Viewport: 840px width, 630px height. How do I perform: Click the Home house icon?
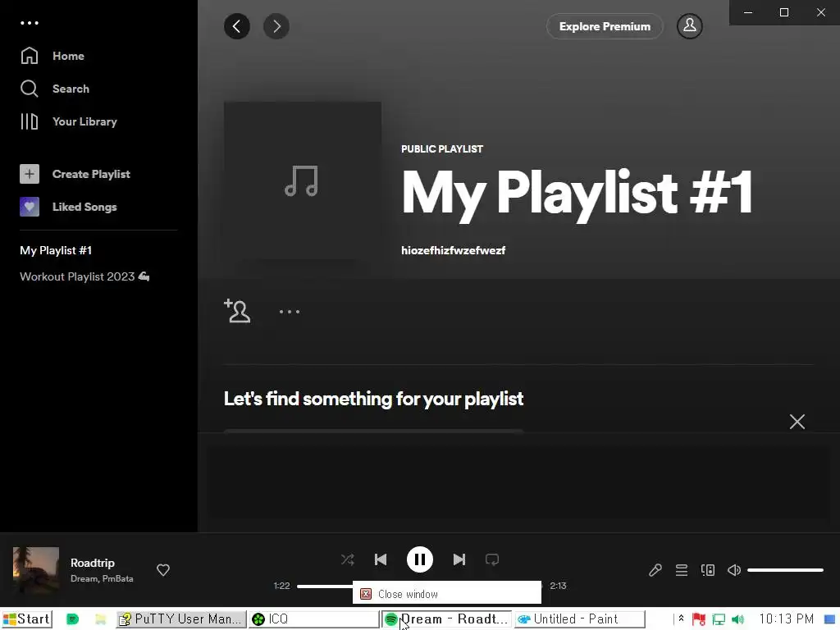pos(29,56)
